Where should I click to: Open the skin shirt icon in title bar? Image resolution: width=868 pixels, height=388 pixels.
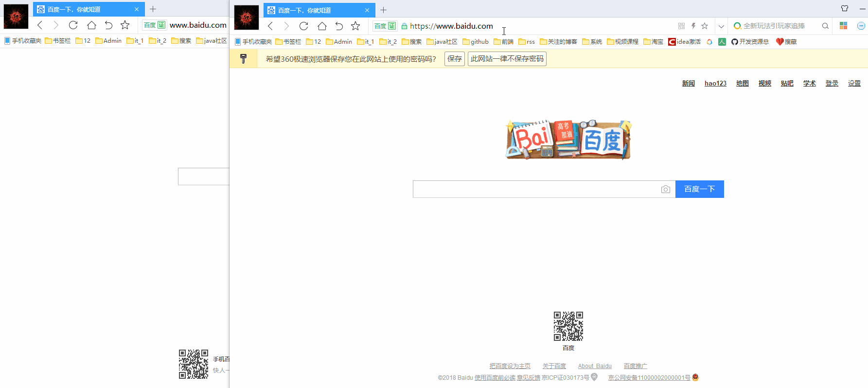coord(845,8)
